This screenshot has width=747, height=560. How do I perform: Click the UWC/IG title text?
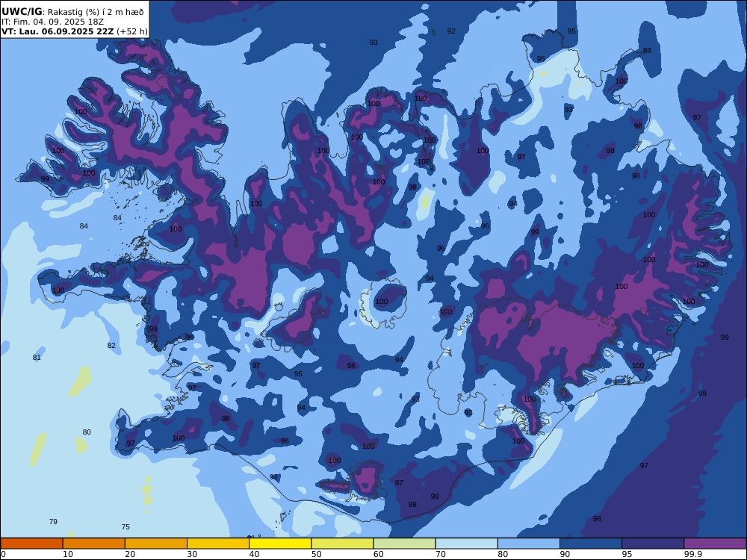(22, 12)
